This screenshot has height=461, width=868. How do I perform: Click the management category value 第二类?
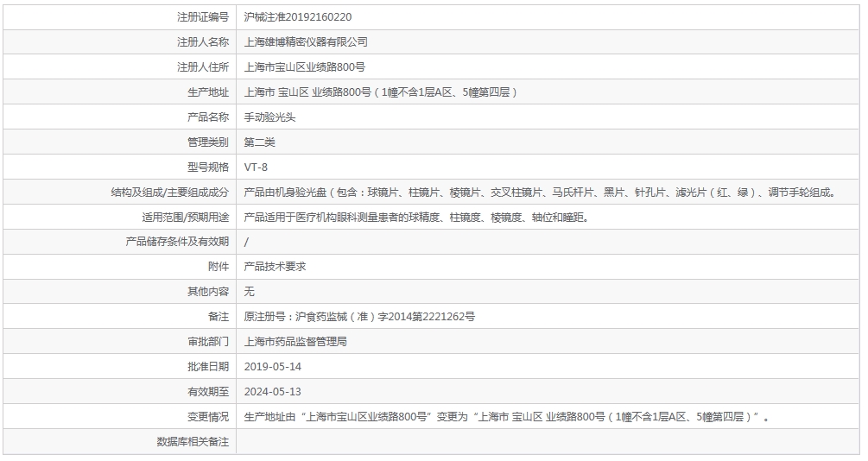(x=260, y=142)
